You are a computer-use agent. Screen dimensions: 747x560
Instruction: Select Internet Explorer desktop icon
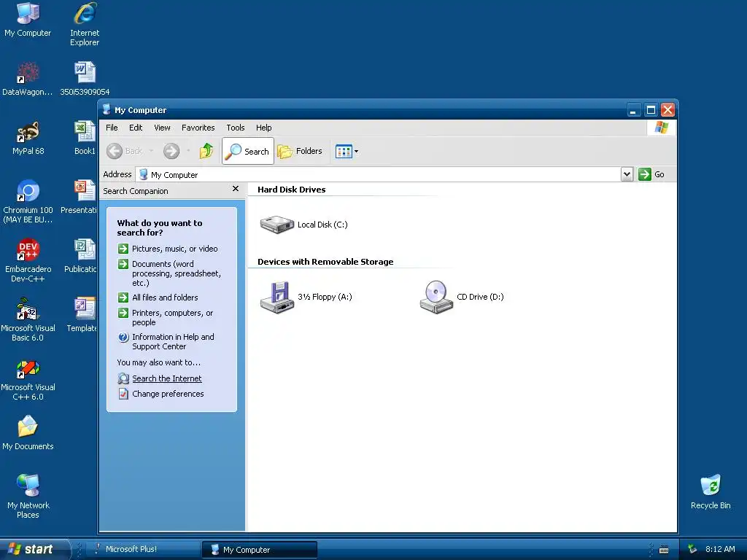(x=85, y=24)
